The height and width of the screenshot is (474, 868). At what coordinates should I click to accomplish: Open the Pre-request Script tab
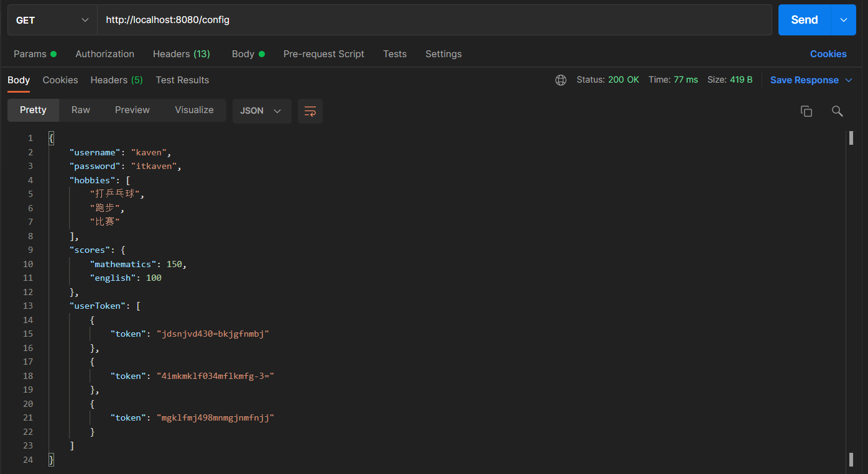pos(323,54)
